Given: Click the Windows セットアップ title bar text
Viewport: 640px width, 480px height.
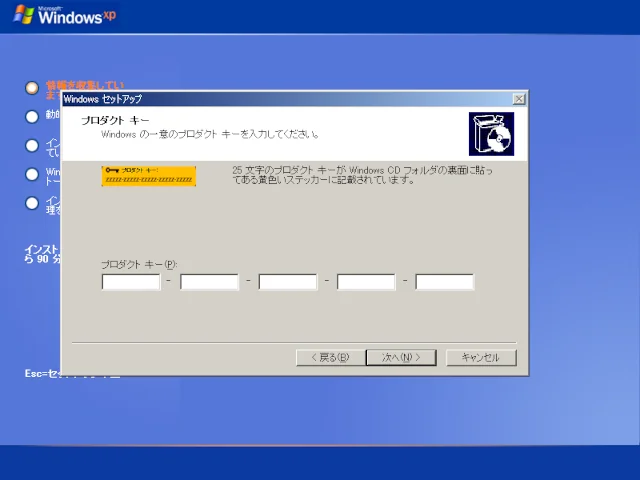Looking at the screenshot, I should tap(102, 99).
